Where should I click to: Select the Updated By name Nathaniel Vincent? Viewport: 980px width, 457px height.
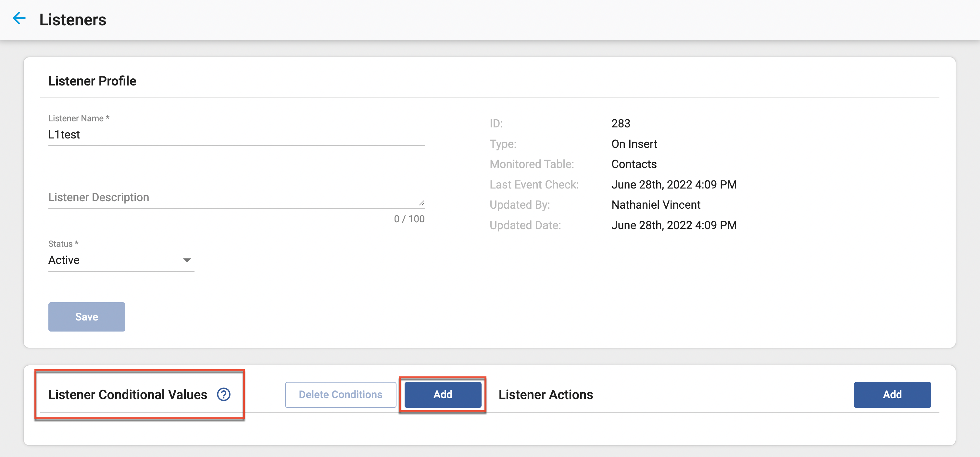pyautogui.click(x=656, y=205)
